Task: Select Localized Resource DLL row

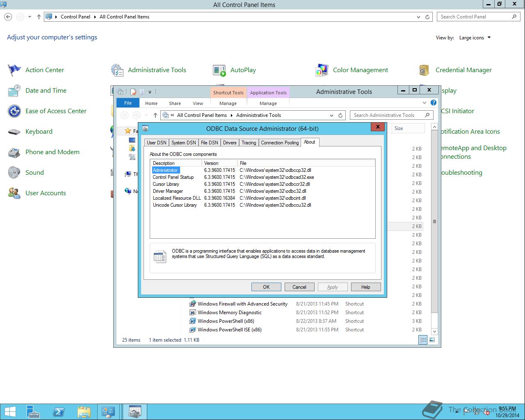Action: [262, 198]
